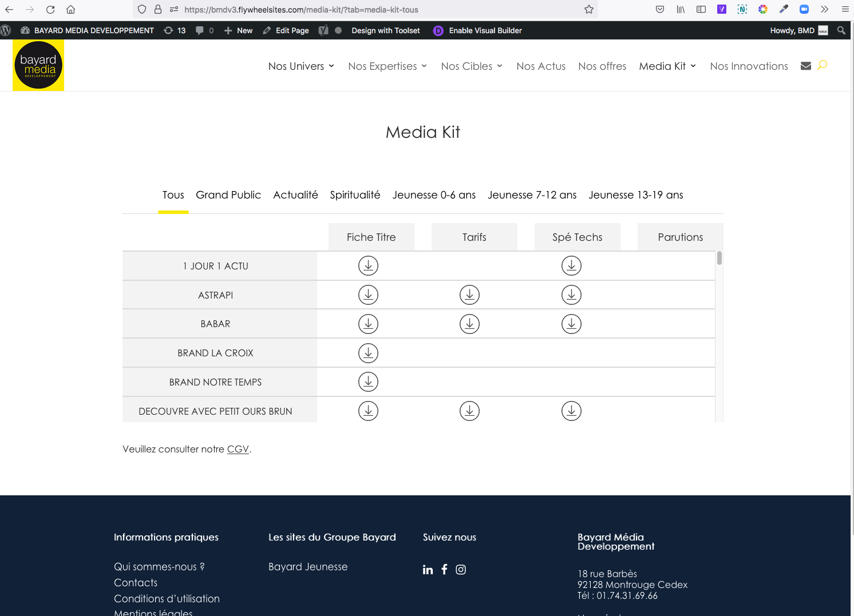
Task: Download Fiche Titre for 1 JOUR 1 ACTU
Action: point(368,265)
